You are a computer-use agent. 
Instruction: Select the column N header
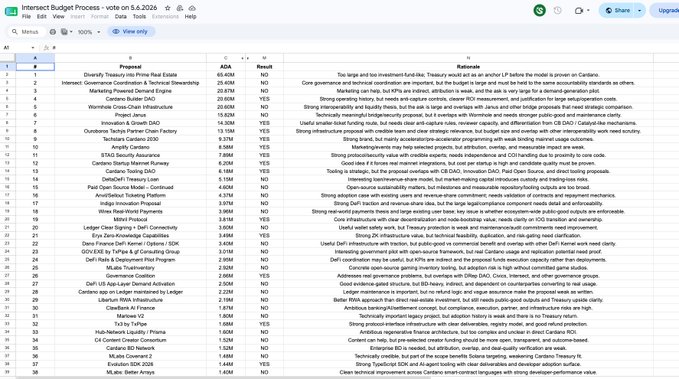tap(468, 58)
